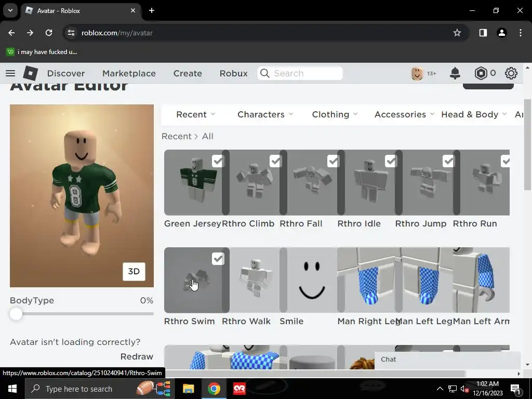Click the page vertical scrollbar thumb
The width and height of the screenshot is (532, 399).
click(x=527, y=144)
